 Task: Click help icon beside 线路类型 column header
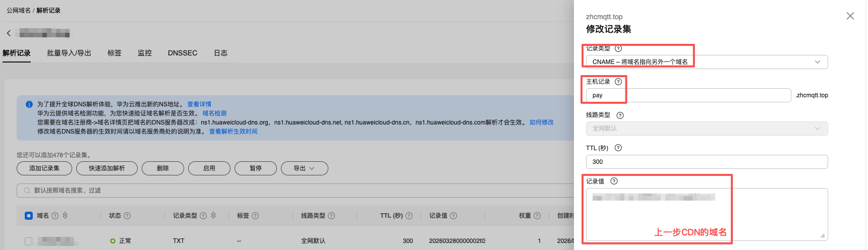pos(331,216)
